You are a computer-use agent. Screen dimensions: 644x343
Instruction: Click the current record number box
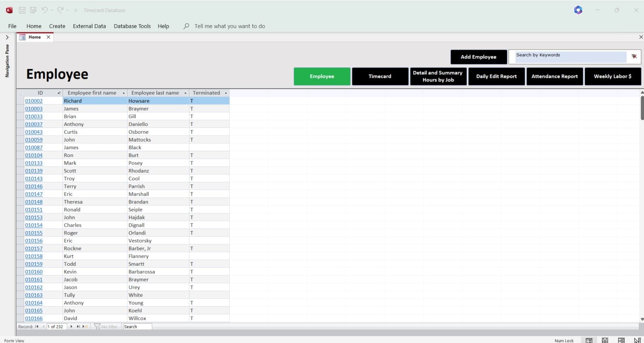(57, 326)
